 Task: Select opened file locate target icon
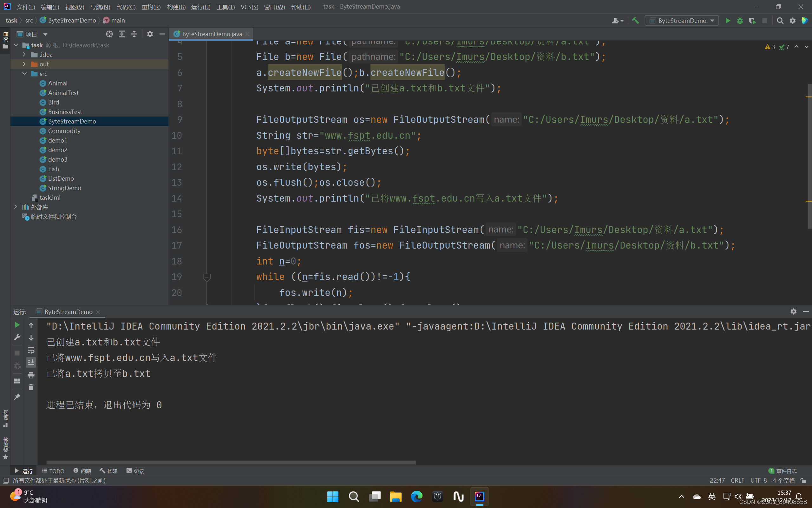point(109,34)
